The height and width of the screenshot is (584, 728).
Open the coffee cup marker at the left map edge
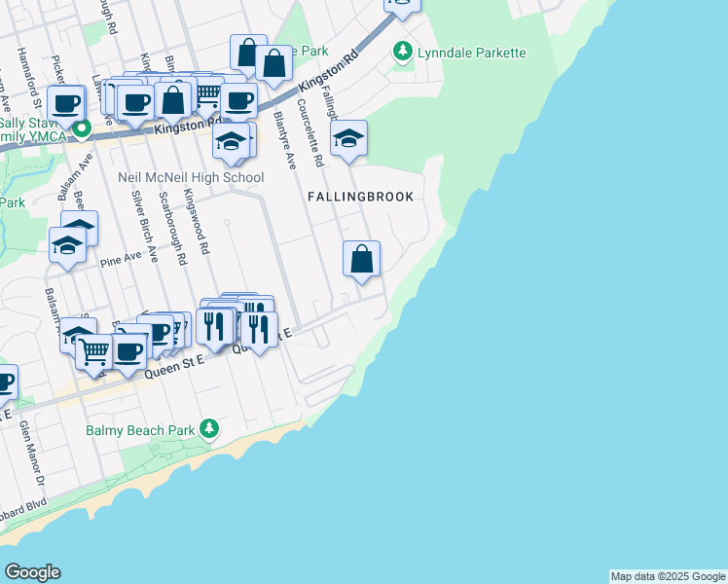5,386
